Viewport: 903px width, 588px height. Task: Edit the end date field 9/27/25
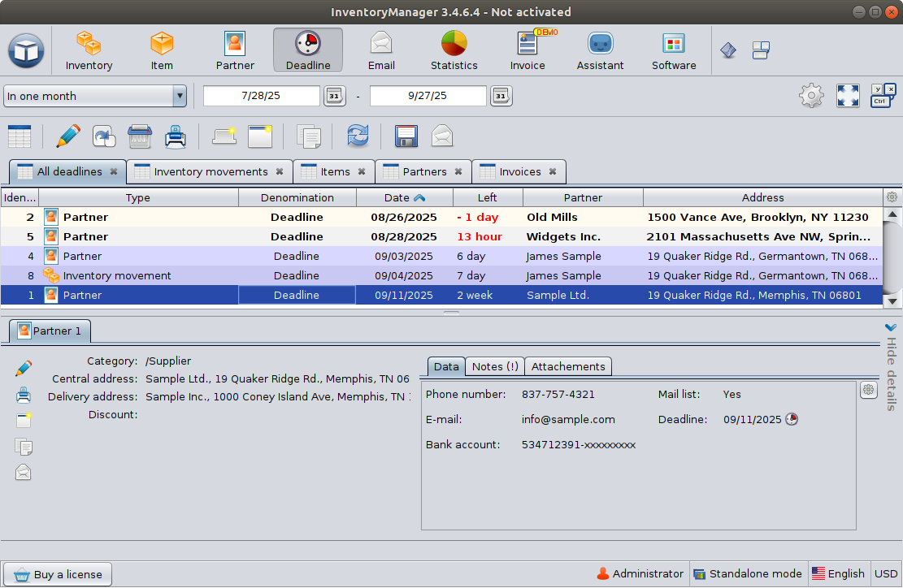click(428, 96)
